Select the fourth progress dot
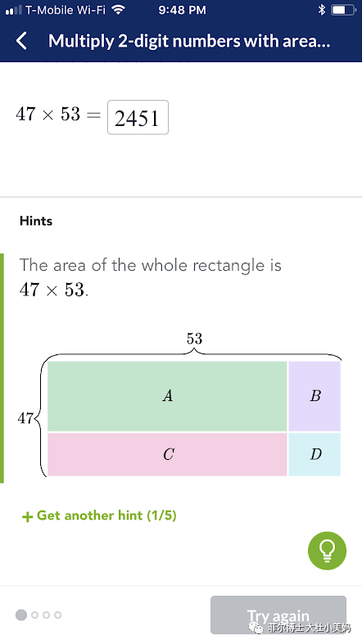 58,615
